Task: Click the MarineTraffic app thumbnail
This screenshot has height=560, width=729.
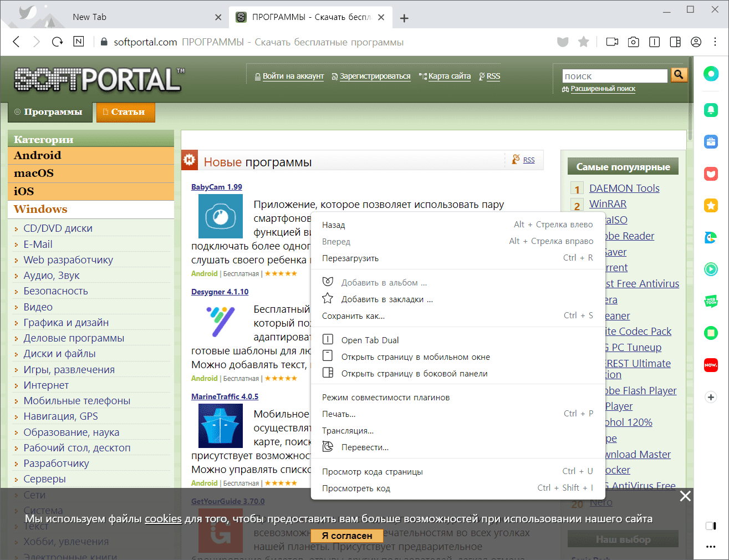Action: tap(221, 426)
